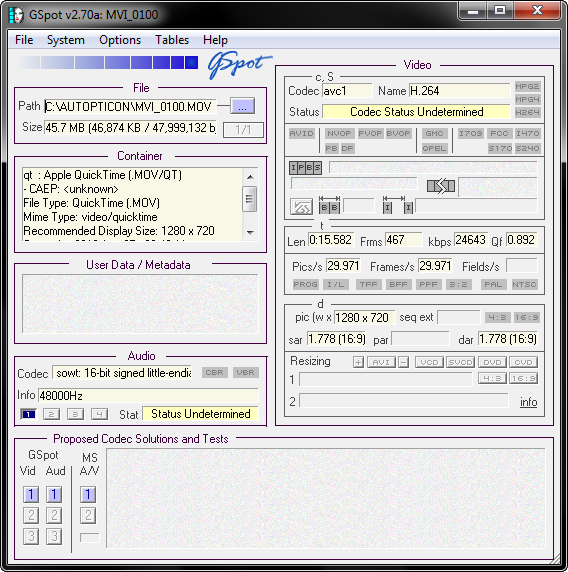Click the PVOP indicator
Image resolution: width=568 pixels, height=572 pixels.
370,134
